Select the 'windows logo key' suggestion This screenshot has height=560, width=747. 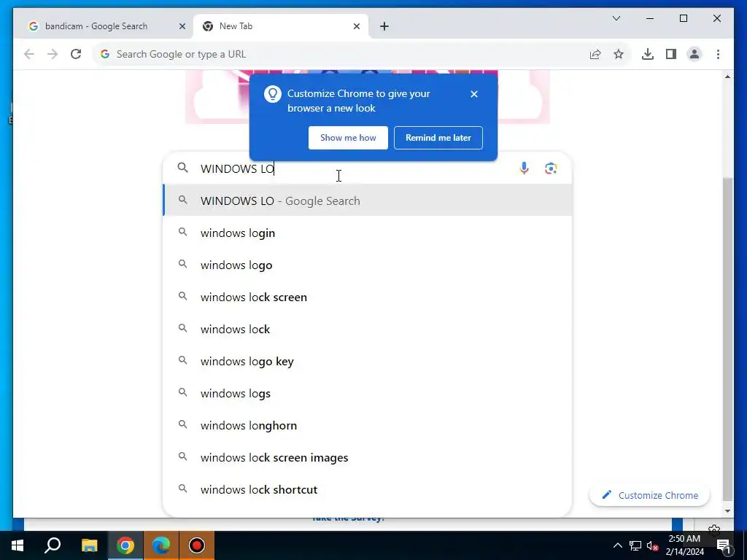coord(368,361)
